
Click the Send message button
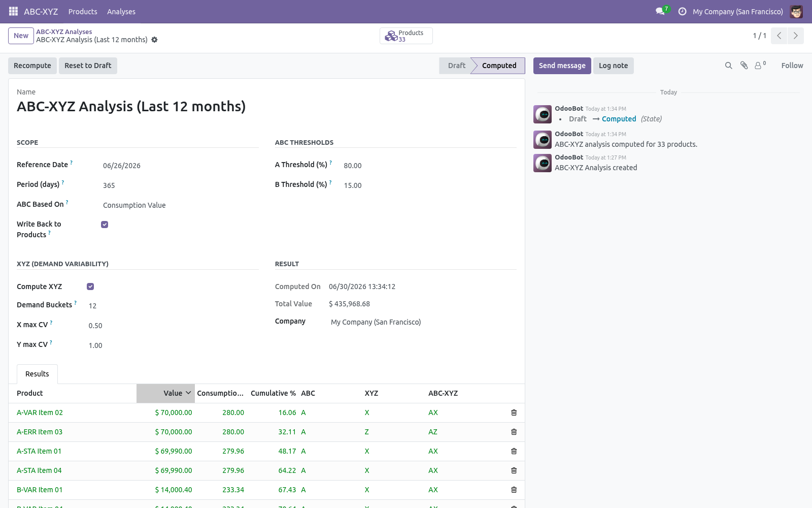tap(562, 66)
